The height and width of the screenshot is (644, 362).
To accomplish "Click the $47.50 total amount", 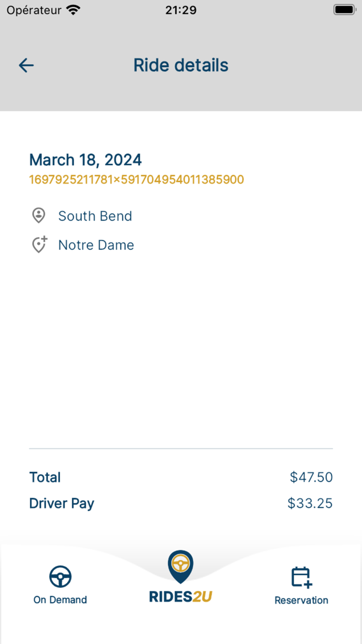I will pyautogui.click(x=311, y=477).
